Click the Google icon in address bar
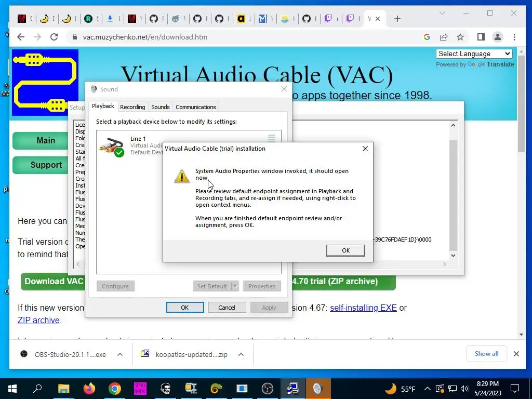The height and width of the screenshot is (399, 532). (x=427, y=37)
